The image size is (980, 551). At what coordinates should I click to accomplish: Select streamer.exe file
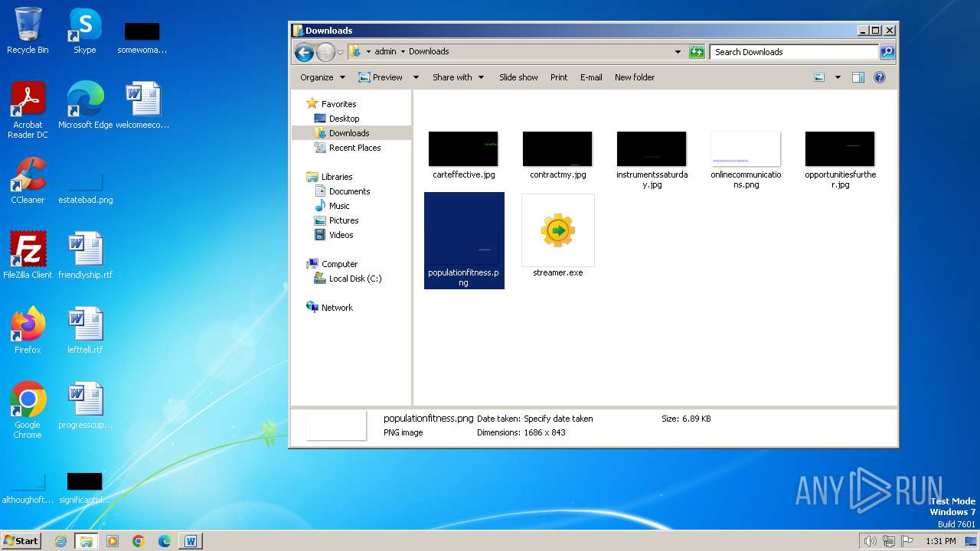pyautogui.click(x=557, y=236)
